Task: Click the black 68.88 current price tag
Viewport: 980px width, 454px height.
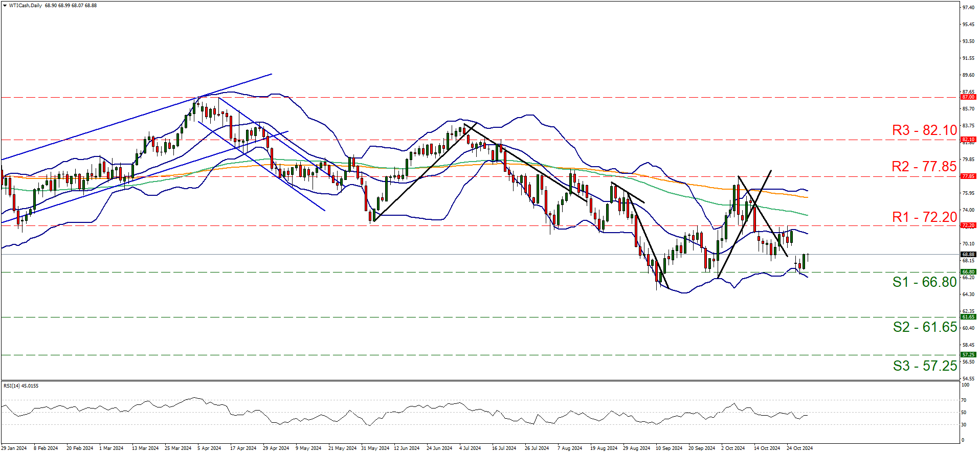Action: coord(968,255)
